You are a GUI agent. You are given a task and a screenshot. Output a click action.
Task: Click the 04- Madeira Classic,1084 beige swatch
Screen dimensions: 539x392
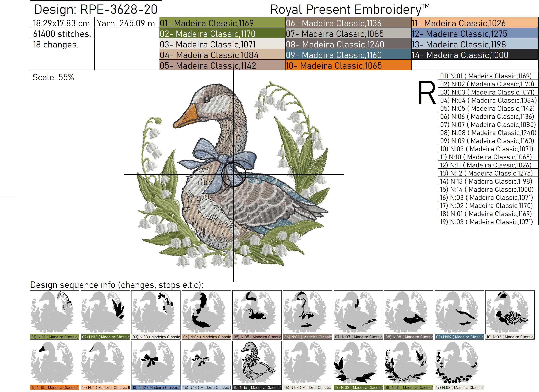[222, 55]
